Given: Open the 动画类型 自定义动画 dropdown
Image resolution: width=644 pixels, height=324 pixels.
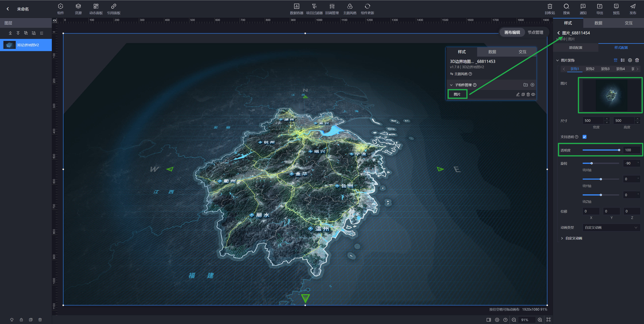Looking at the screenshot, I should tap(611, 227).
